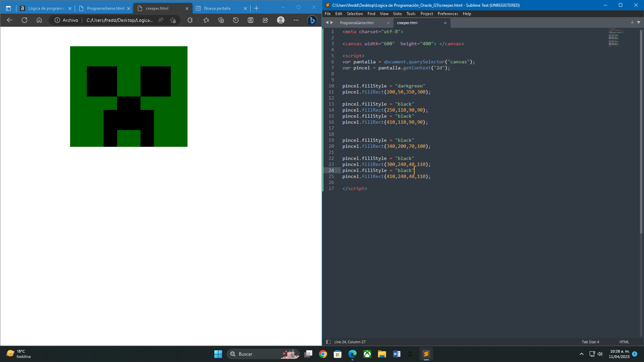
Task: Add page to favorites star icon
Action: [173, 20]
